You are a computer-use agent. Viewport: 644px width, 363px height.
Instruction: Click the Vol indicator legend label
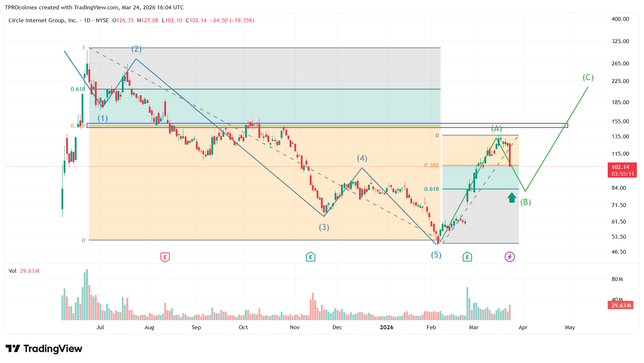[13, 271]
